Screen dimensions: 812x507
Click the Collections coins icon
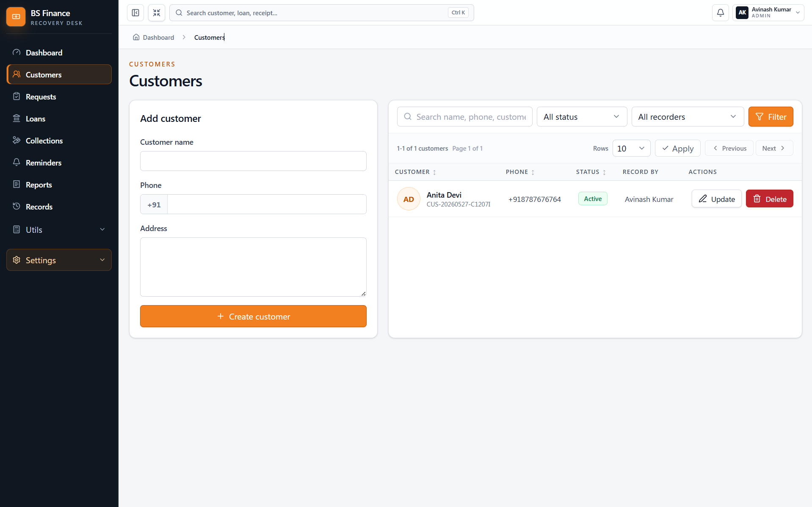17,141
